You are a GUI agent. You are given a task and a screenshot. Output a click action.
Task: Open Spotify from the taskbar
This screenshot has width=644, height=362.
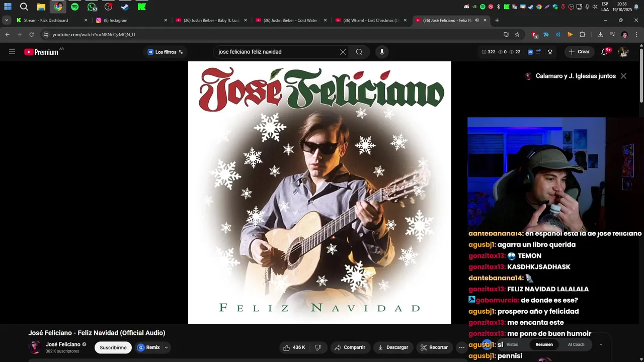pos(74,7)
